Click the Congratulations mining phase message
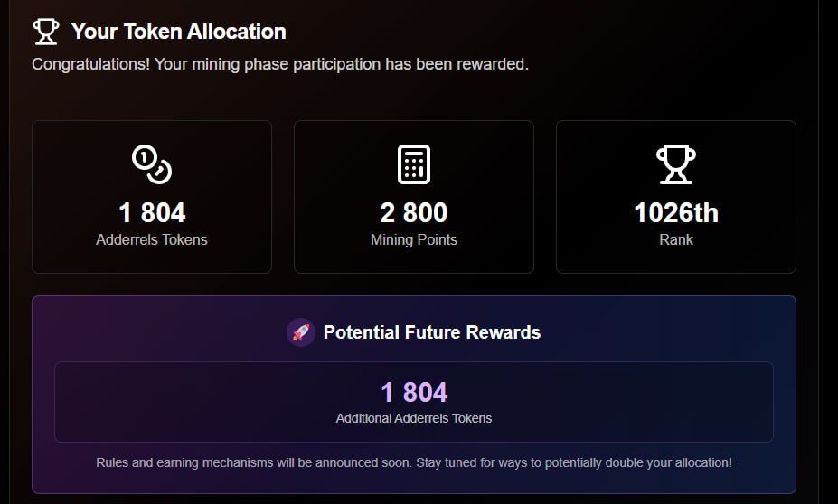This screenshot has height=504, width=838. 280,64
